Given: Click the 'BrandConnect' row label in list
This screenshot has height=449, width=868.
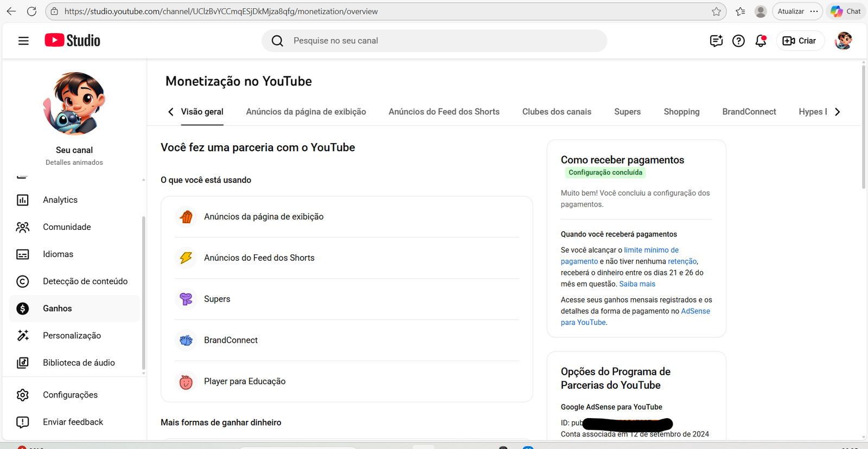Looking at the screenshot, I should 231,340.
